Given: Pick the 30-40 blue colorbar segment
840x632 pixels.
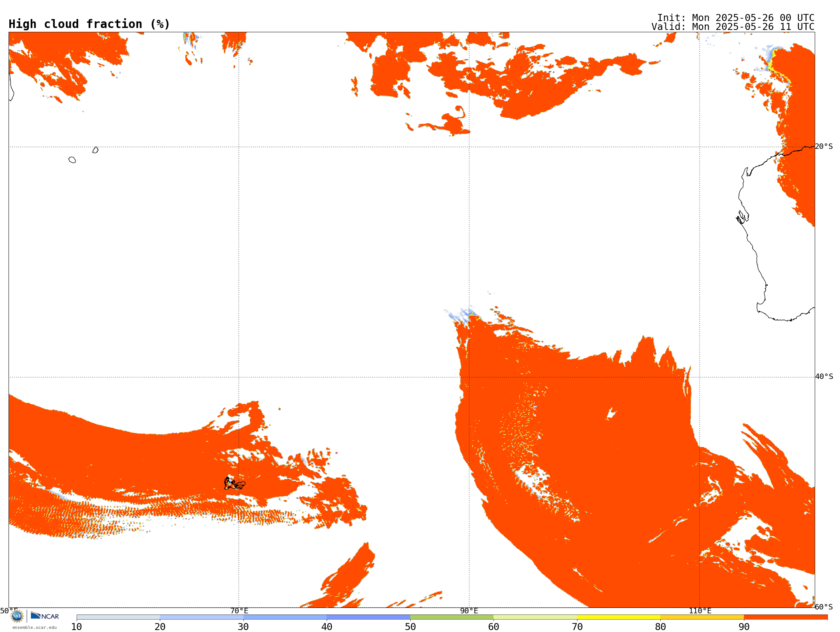Looking at the screenshot, I should tap(285, 617).
